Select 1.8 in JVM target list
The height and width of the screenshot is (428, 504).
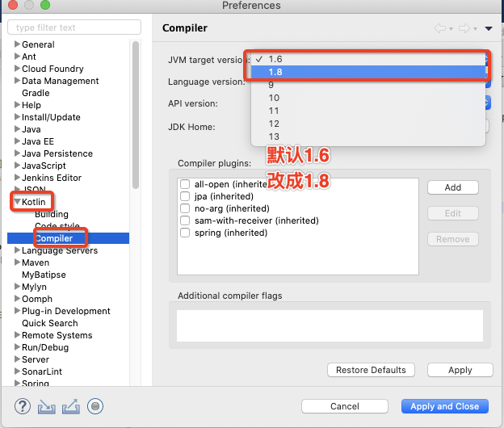point(367,72)
